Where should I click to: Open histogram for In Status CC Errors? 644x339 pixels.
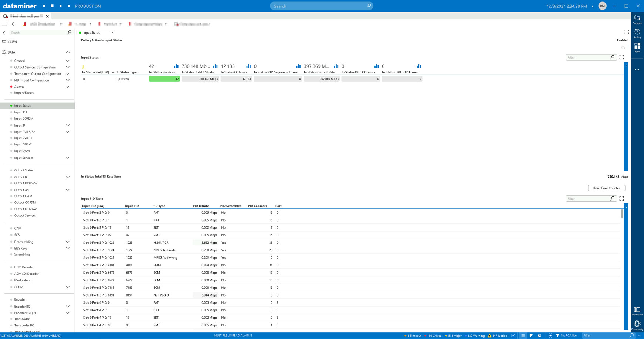(x=248, y=66)
